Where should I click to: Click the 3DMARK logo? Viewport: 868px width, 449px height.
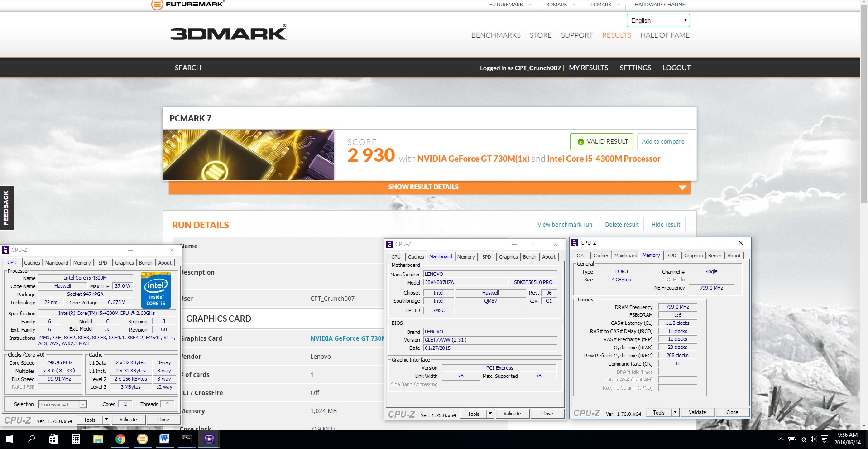pyautogui.click(x=228, y=33)
